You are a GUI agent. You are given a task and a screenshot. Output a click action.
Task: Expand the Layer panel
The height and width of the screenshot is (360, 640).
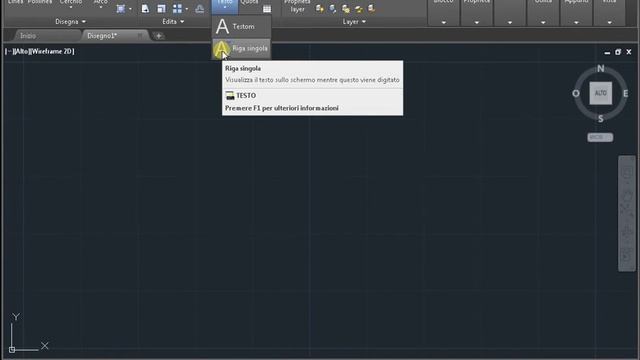[354, 22]
